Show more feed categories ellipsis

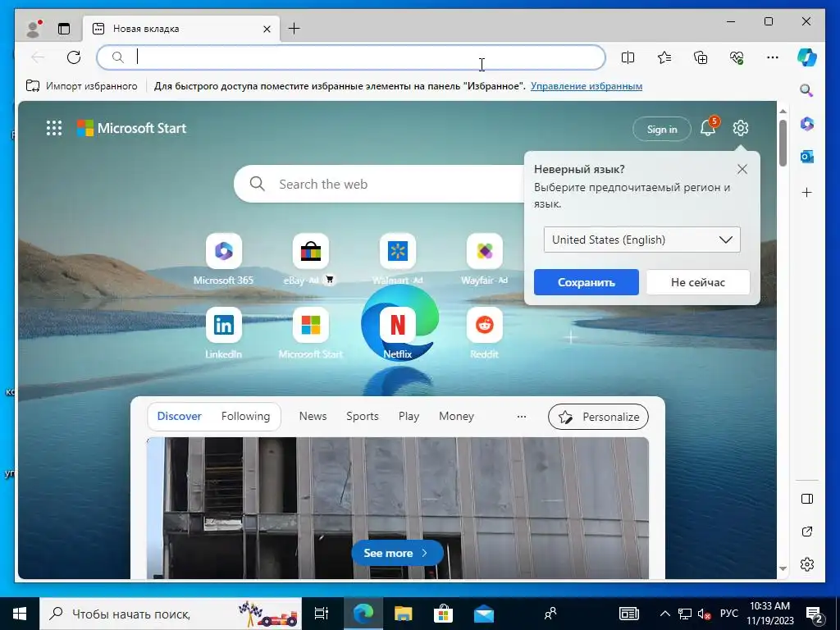click(521, 416)
